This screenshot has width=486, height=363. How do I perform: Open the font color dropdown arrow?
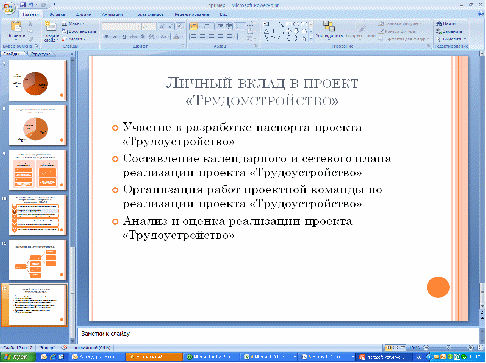click(x=182, y=36)
